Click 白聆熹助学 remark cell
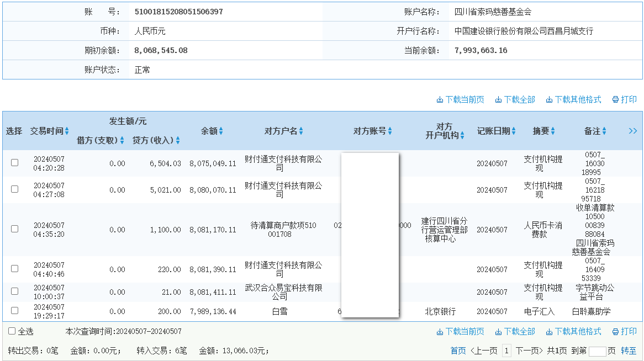This screenshot has width=644, height=361. coord(591,312)
